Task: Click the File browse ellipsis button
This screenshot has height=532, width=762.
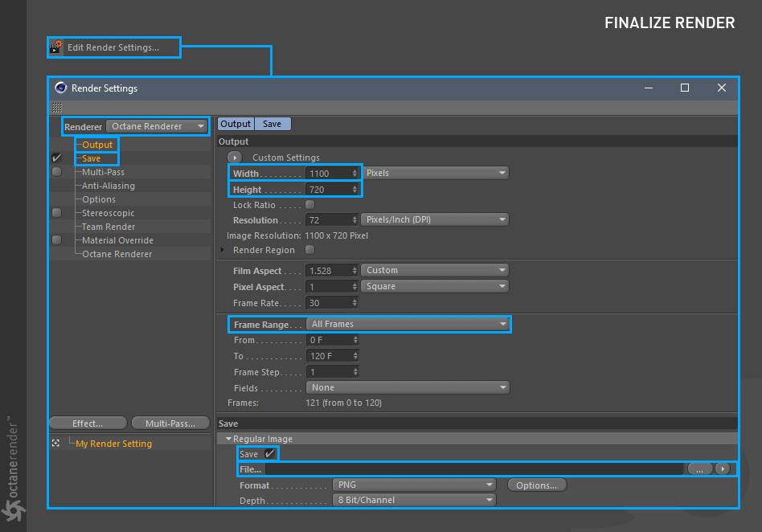Action: tap(699, 469)
